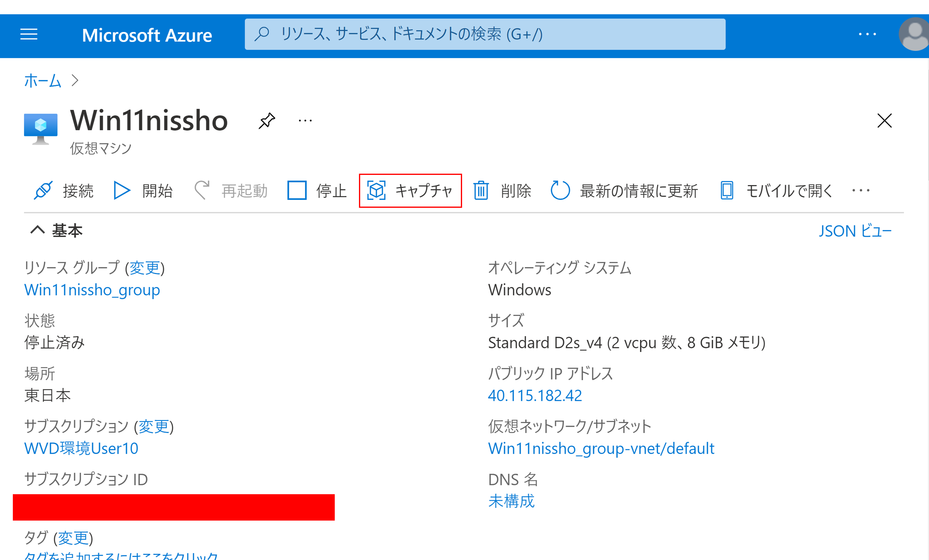929x560 pixels.
Task: Click public IP address 40.115.182.42
Action: (535, 395)
